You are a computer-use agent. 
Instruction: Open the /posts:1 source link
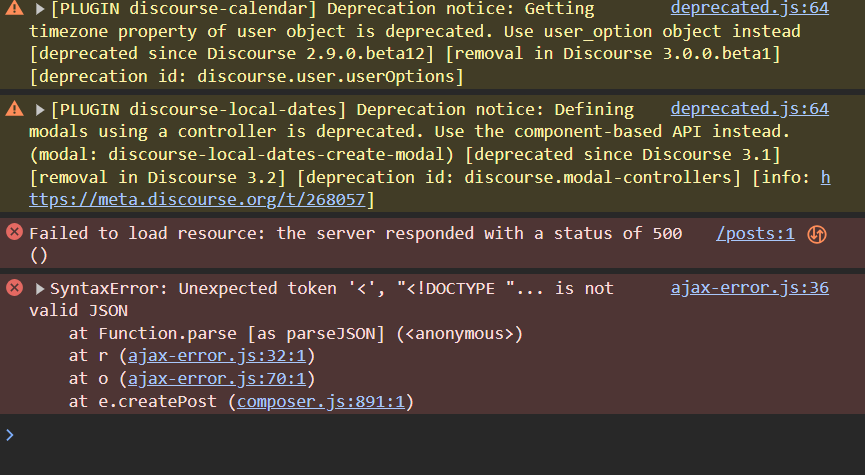coord(755,234)
